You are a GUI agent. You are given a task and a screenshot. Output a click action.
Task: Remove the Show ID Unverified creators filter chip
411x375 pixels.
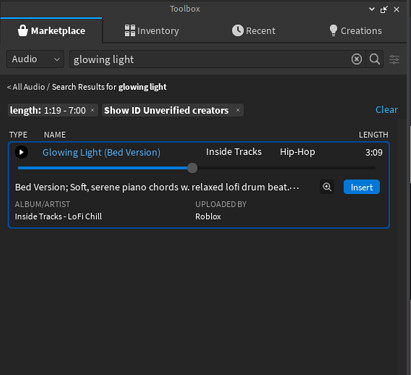point(238,110)
